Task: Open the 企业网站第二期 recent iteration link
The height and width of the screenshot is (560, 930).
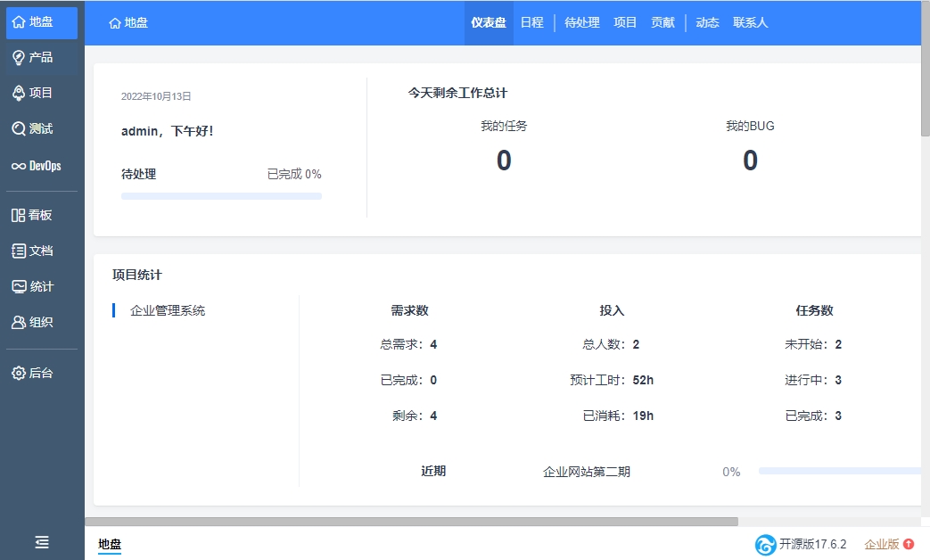Action: (586, 472)
